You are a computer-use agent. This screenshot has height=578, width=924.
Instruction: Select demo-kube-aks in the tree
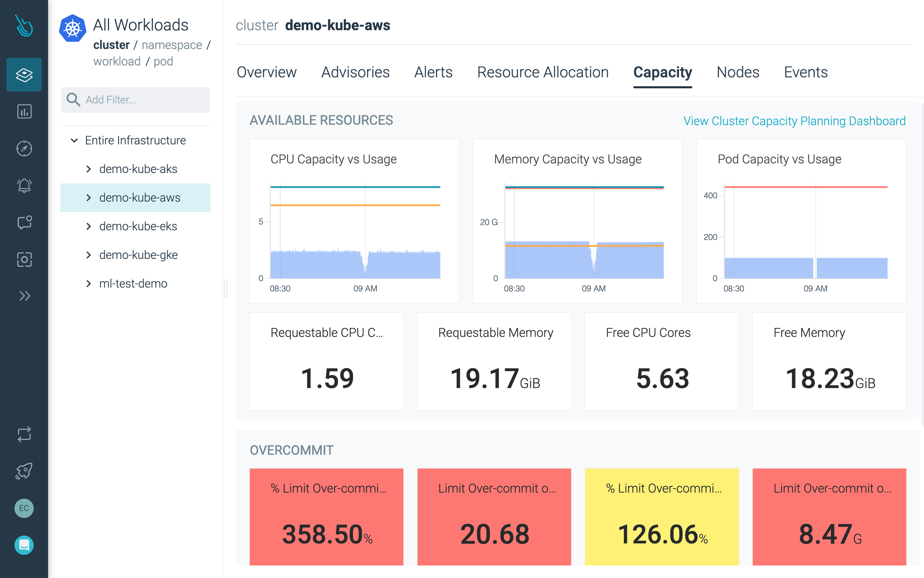pos(138,169)
